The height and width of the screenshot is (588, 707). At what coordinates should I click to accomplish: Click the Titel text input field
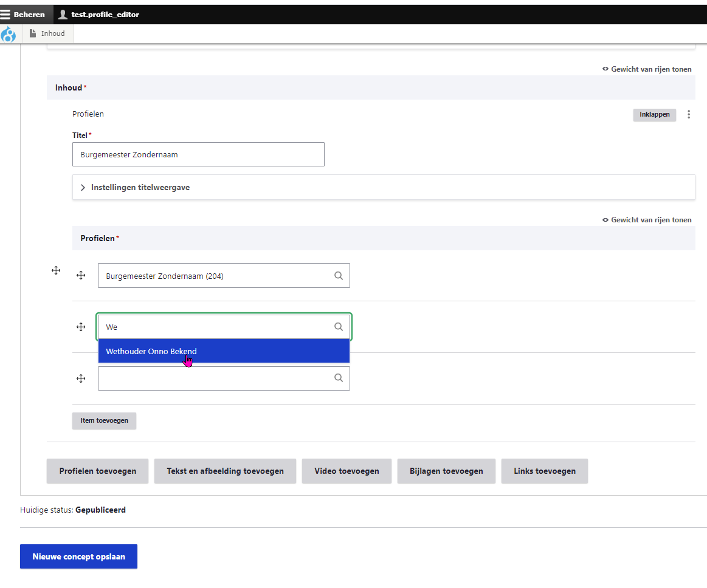click(x=198, y=154)
